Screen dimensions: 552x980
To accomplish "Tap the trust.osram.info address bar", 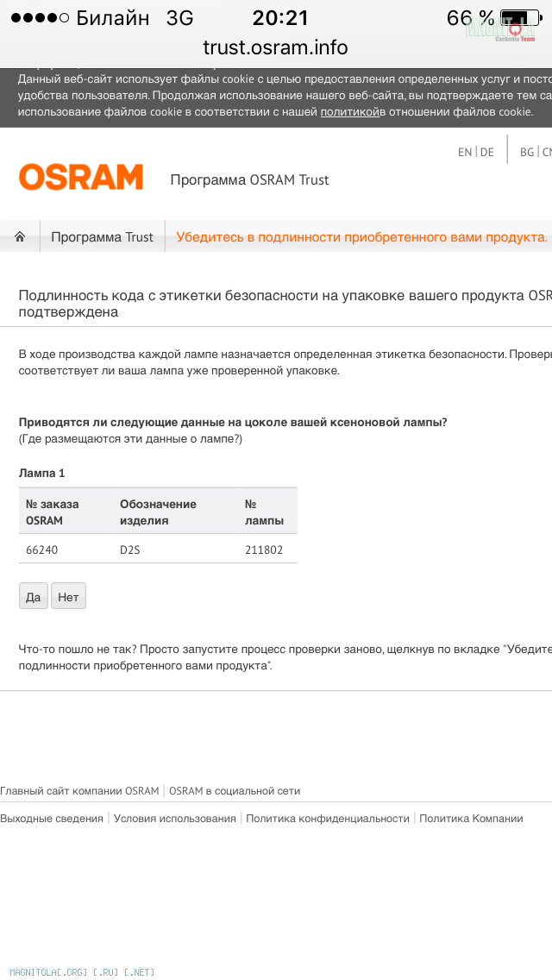I will click(x=276, y=47).
